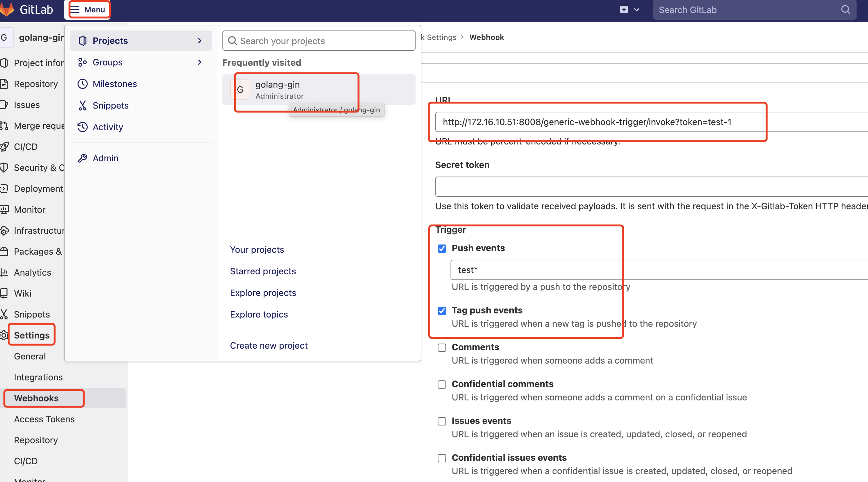Uncheck the Push events checkbox

pos(442,249)
